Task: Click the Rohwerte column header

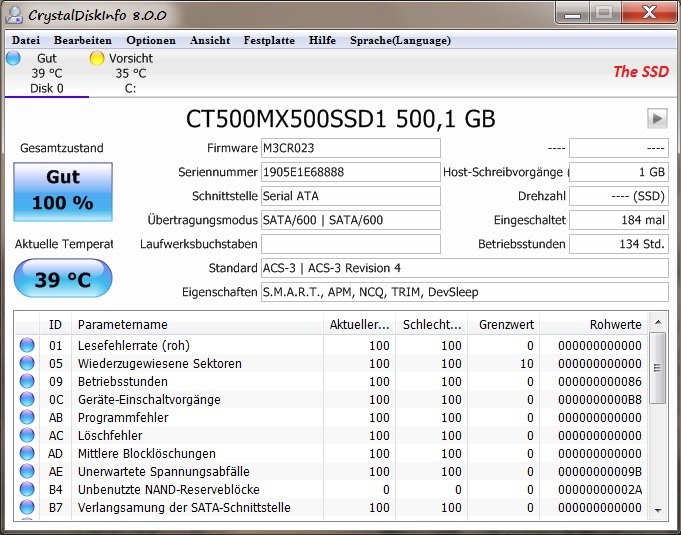Action: pyautogui.click(x=593, y=324)
